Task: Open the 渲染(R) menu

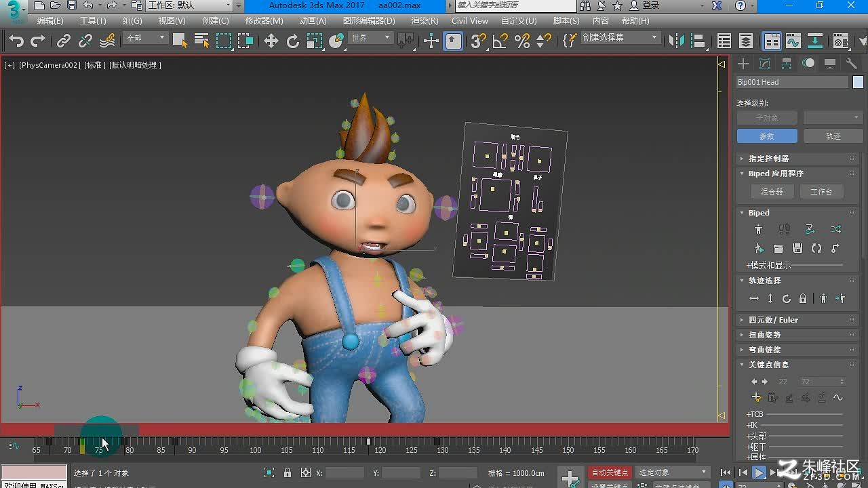Action: tap(425, 21)
